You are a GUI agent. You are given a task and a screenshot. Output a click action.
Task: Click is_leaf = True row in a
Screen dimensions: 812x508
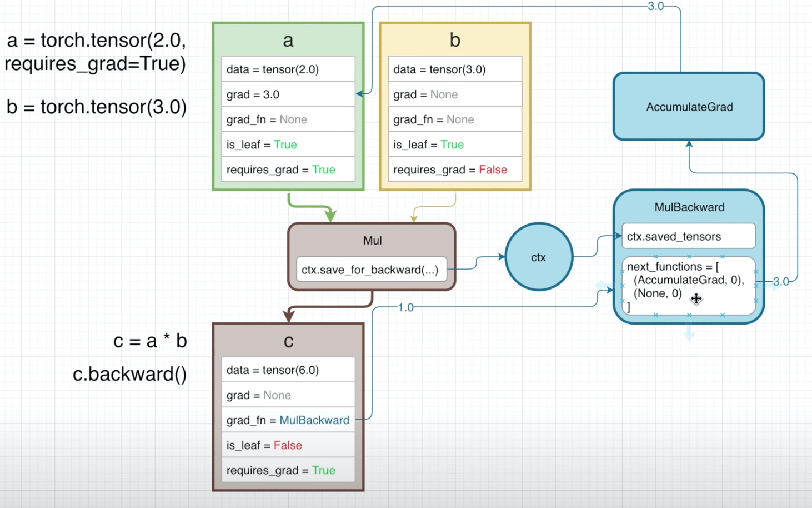[x=288, y=145]
